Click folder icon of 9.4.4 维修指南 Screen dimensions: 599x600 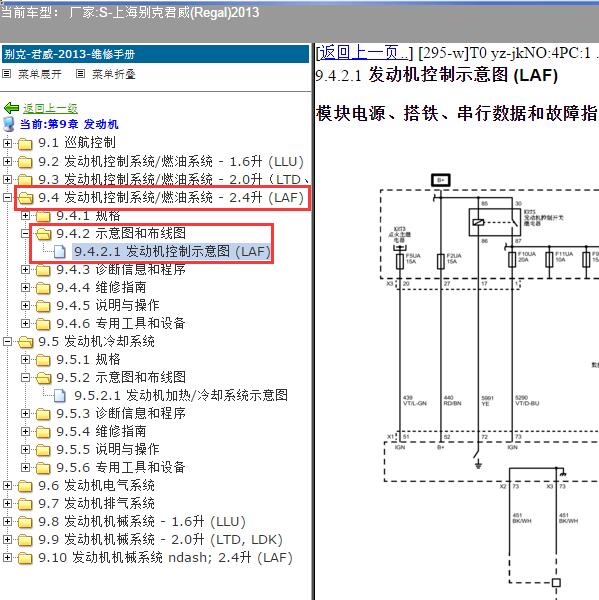43,288
